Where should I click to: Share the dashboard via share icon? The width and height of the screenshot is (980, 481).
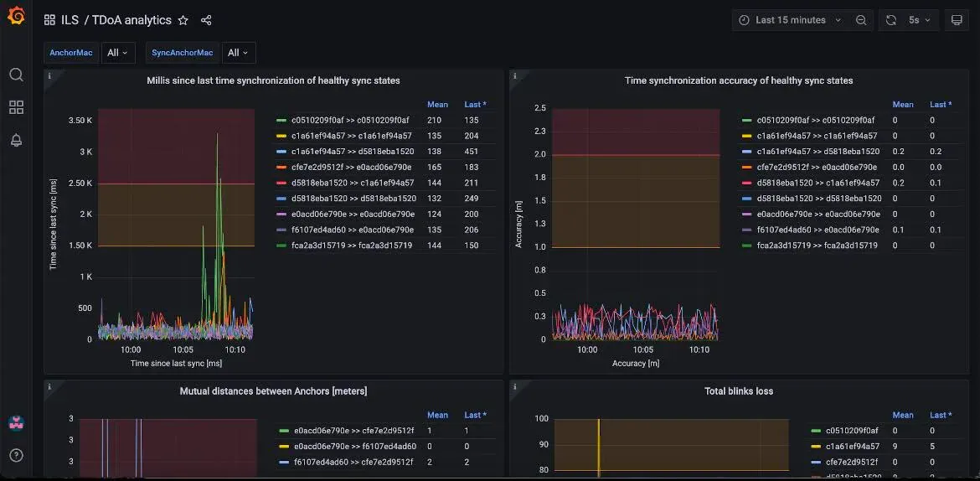tap(206, 20)
